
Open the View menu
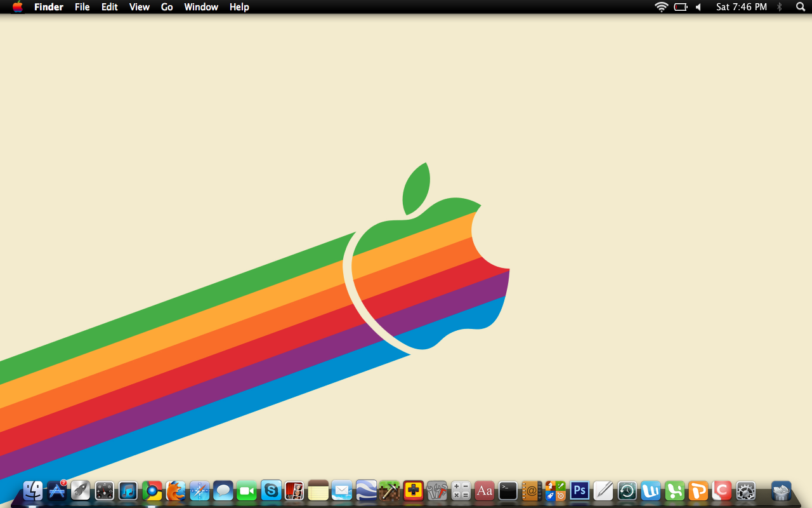tap(140, 7)
